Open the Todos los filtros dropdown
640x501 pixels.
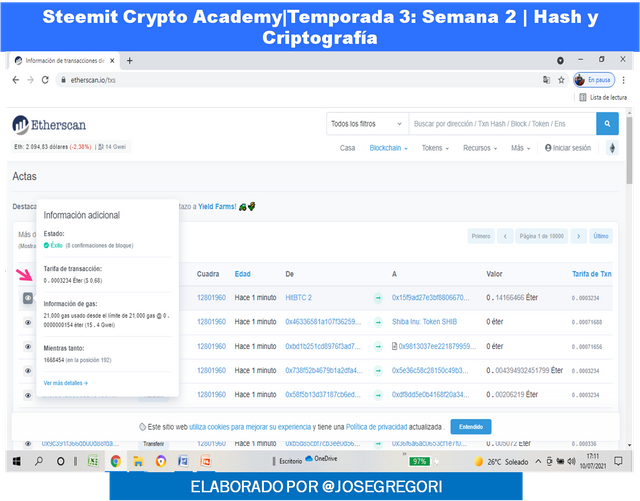pyautogui.click(x=367, y=124)
